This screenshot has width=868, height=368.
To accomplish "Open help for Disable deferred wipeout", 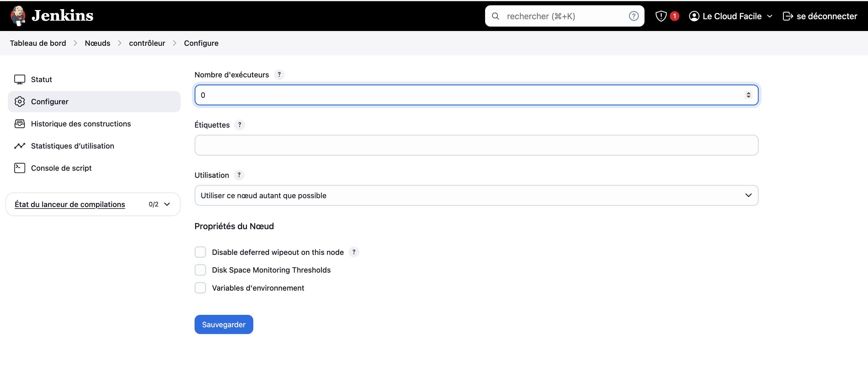I will [353, 252].
